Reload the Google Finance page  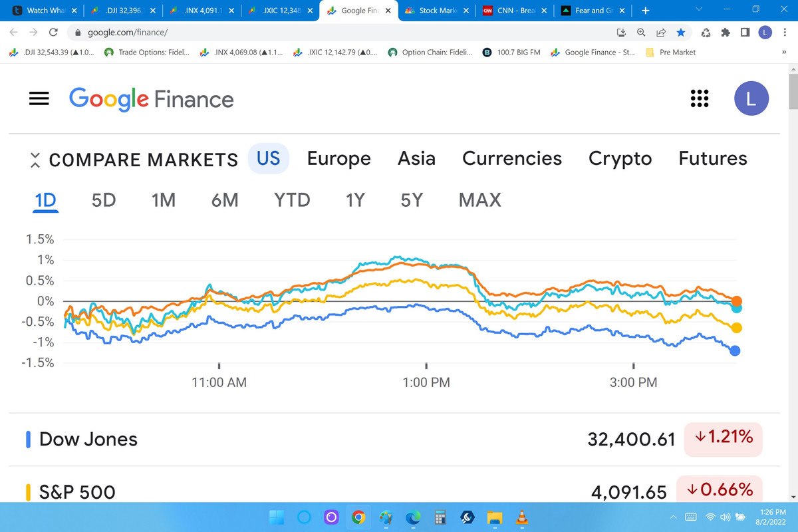click(x=54, y=32)
